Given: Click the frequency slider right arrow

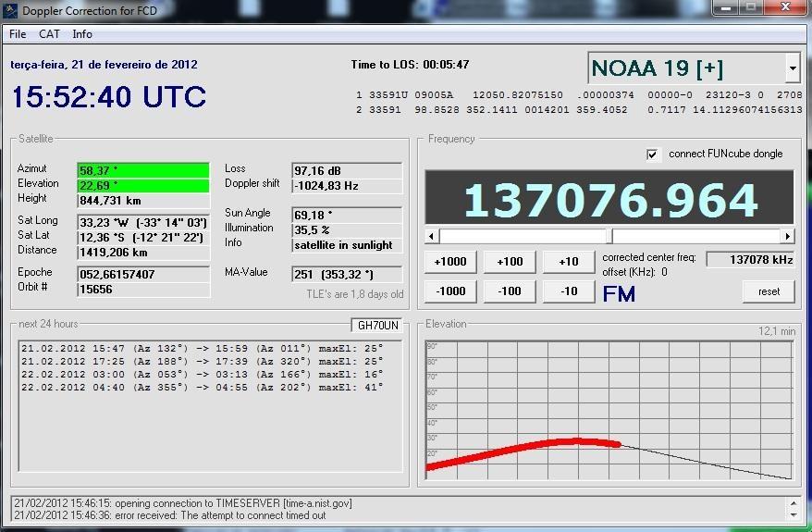Looking at the screenshot, I should [x=788, y=236].
